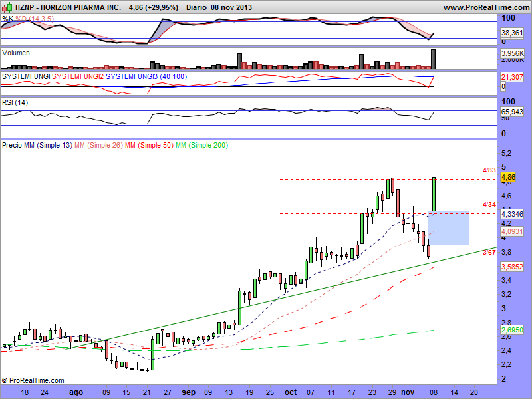The height and width of the screenshot is (399, 532).
Task: Select the MM (Simple 50) legend entry
Action: 149,145
